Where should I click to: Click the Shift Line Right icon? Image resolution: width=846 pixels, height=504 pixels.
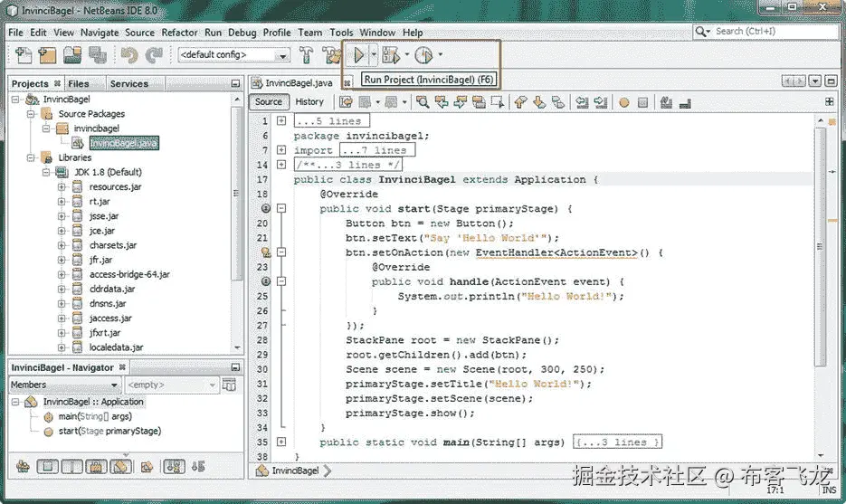click(x=601, y=102)
